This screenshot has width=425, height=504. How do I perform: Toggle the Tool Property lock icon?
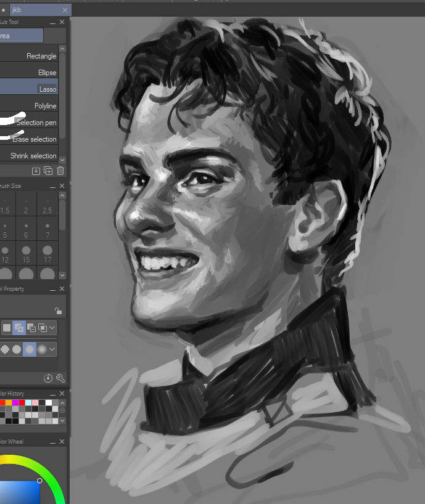click(x=58, y=311)
